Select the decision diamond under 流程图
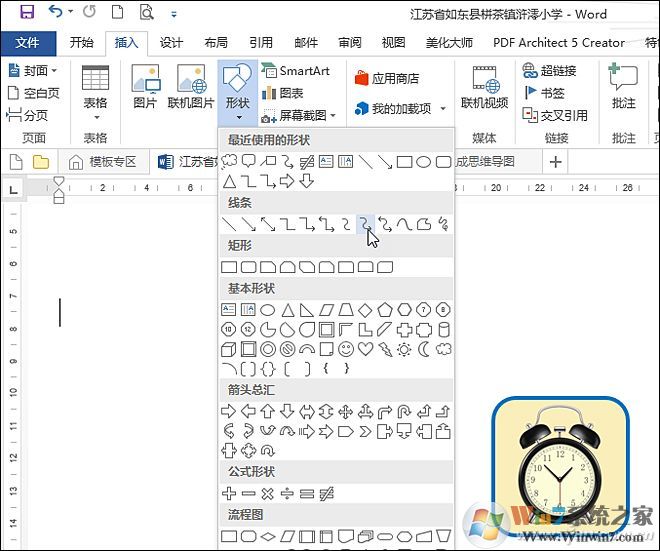 (x=268, y=537)
